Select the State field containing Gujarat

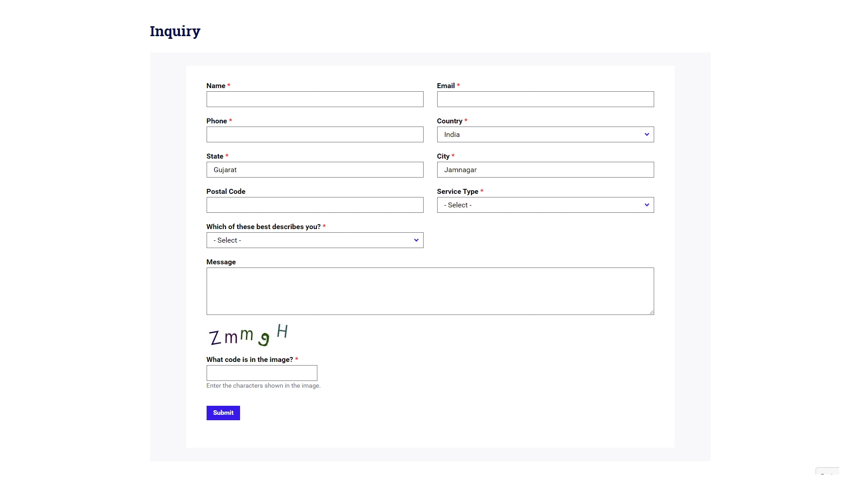[x=315, y=169]
